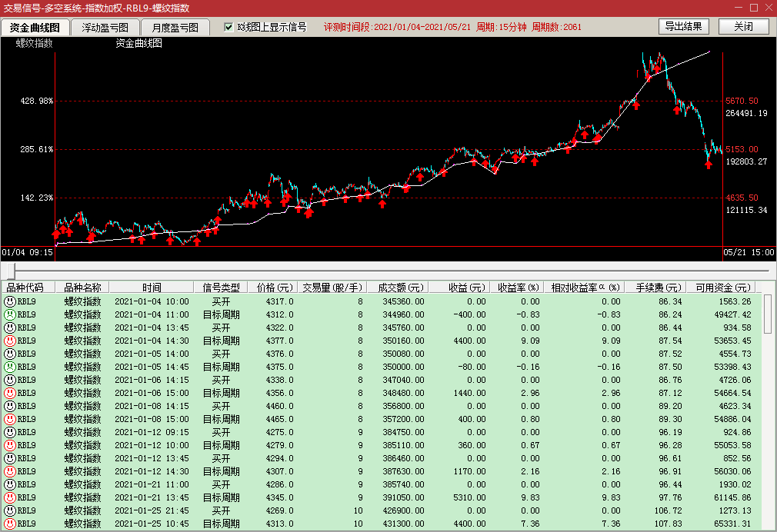Select 买开 cell in 2021-01-21 11:00 row
This screenshot has height=532, width=777.
[x=221, y=484]
